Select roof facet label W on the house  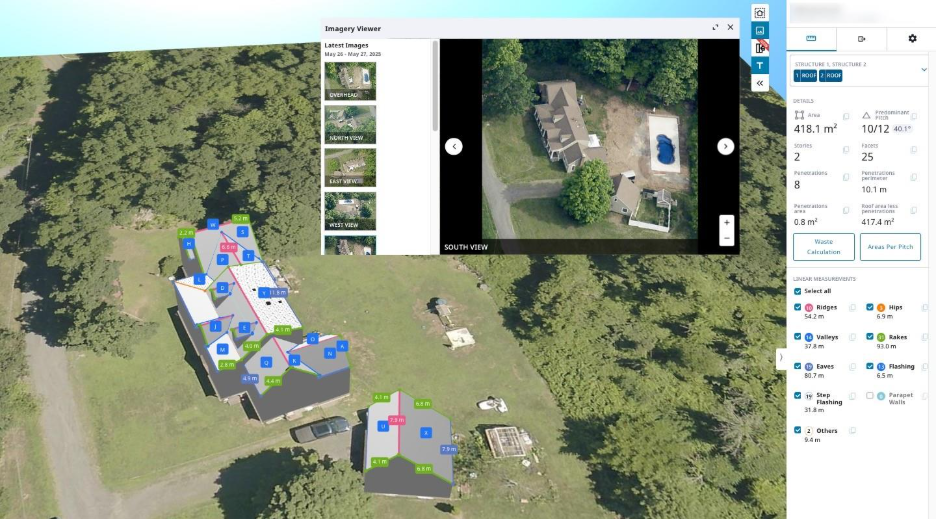point(213,225)
